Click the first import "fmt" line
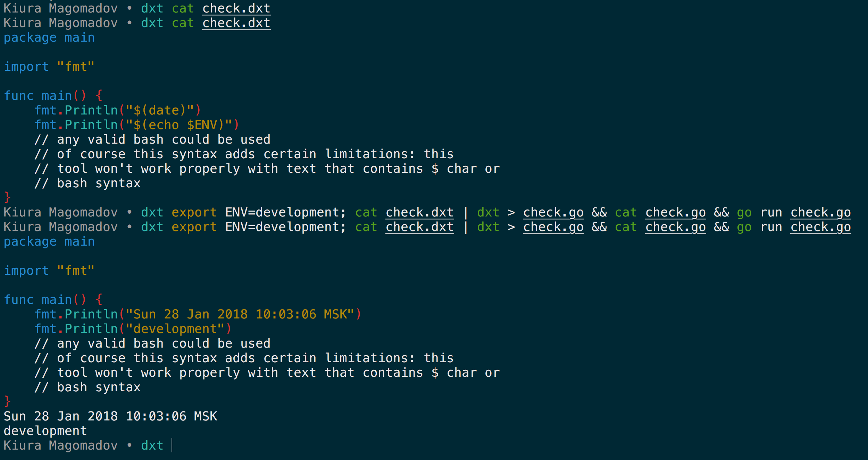This screenshot has height=460, width=868. pyautogui.click(x=49, y=67)
